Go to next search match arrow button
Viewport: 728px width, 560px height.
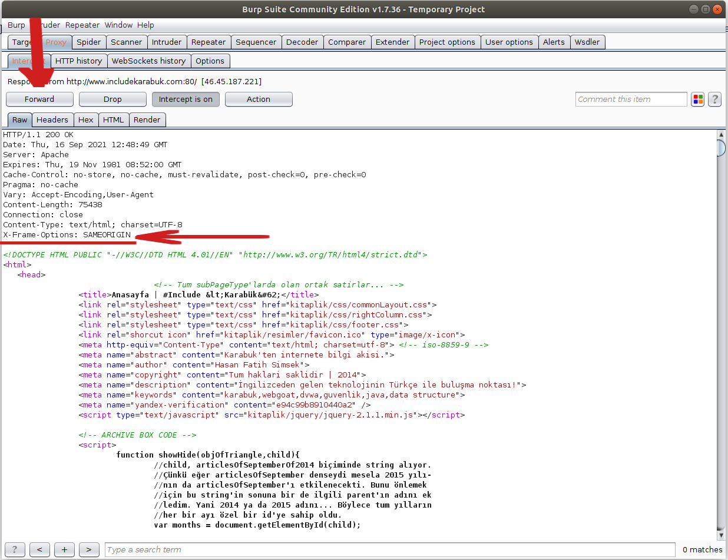pyautogui.click(x=89, y=549)
